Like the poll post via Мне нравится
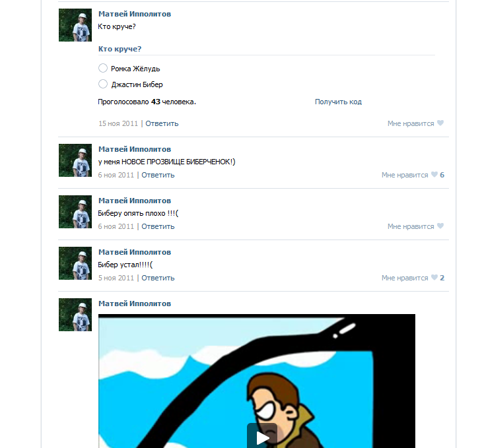 click(x=415, y=123)
